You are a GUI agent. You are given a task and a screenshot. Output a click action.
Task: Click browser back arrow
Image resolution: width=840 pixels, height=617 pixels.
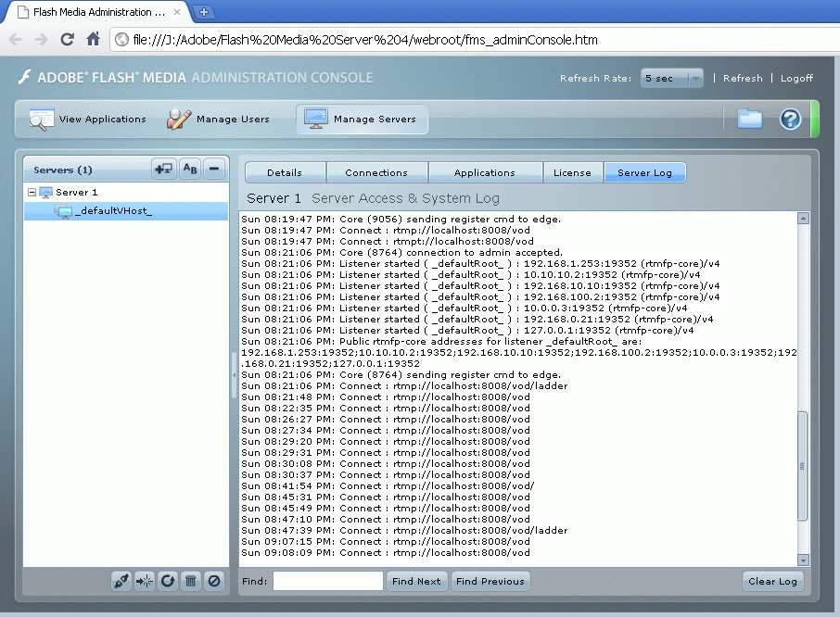(16, 39)
